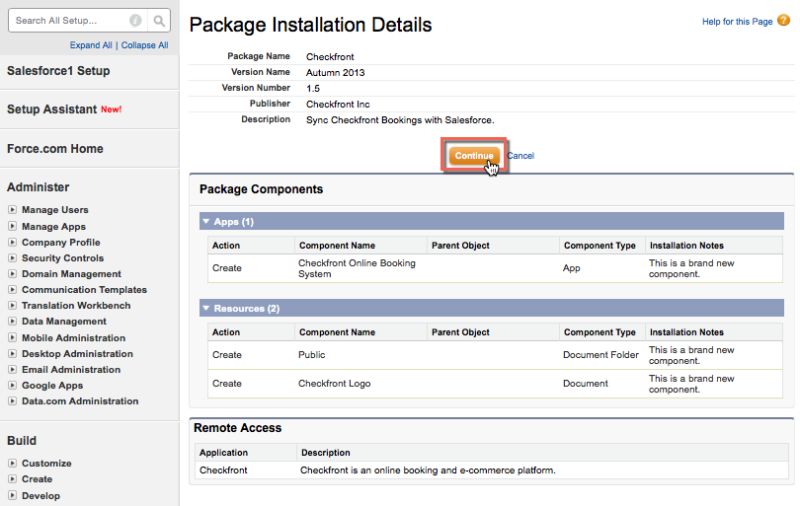Collapse the Apps (1) section triangle

[x=206, y=221]
